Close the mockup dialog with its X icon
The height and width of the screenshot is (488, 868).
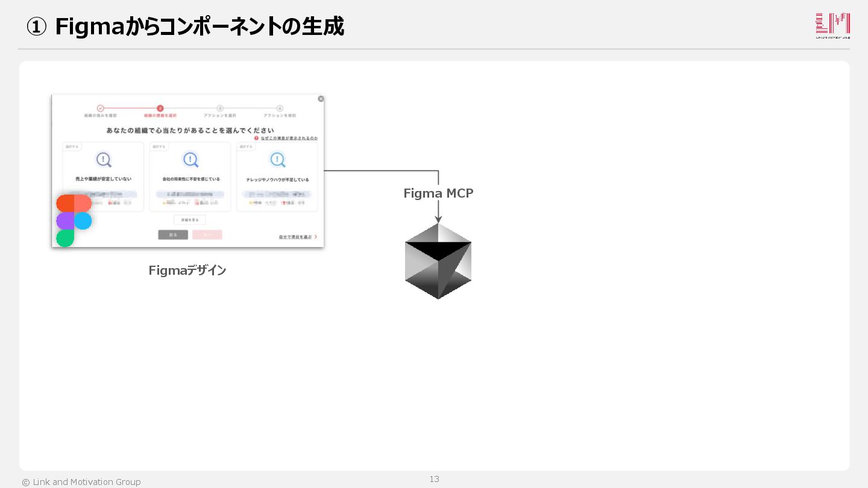click(x=321, y=99)
